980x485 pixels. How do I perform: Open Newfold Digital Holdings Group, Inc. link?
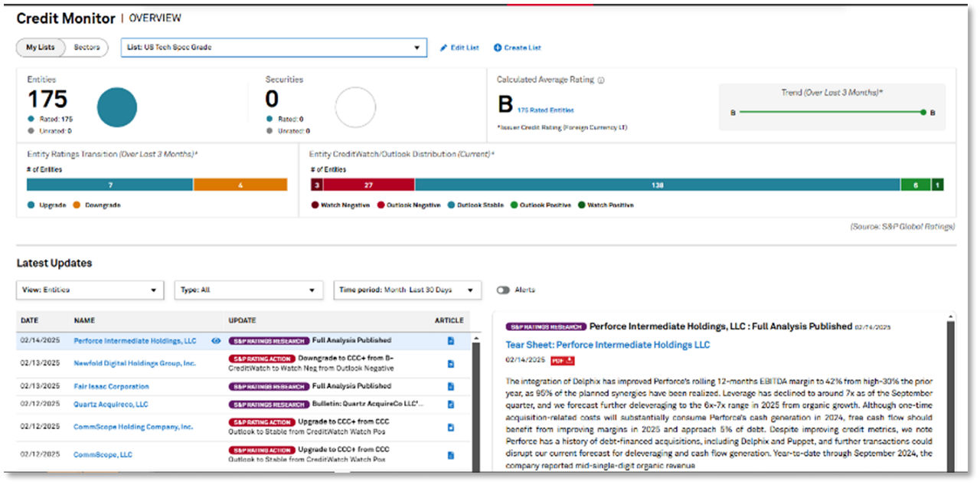(x=135, y=363)
